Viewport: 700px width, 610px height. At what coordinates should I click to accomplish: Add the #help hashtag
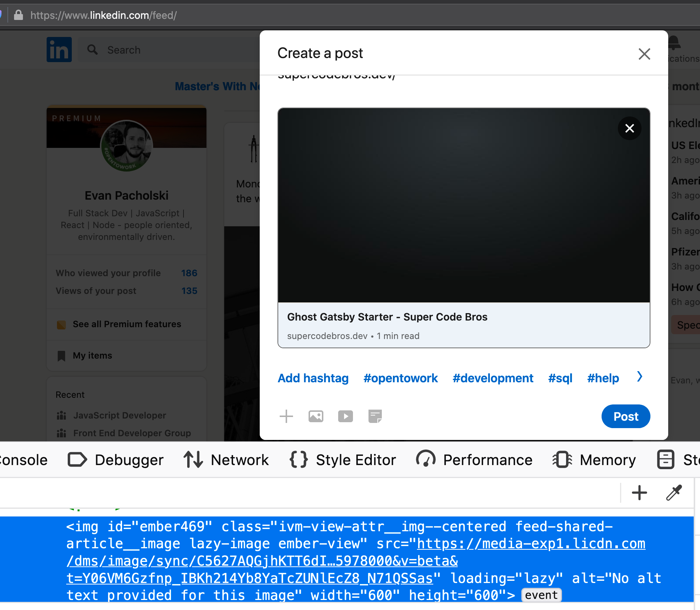coord(603,378)
